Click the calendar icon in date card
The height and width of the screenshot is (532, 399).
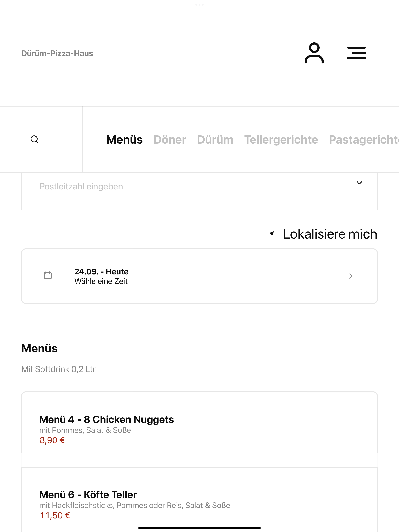(x=48, y=276)
